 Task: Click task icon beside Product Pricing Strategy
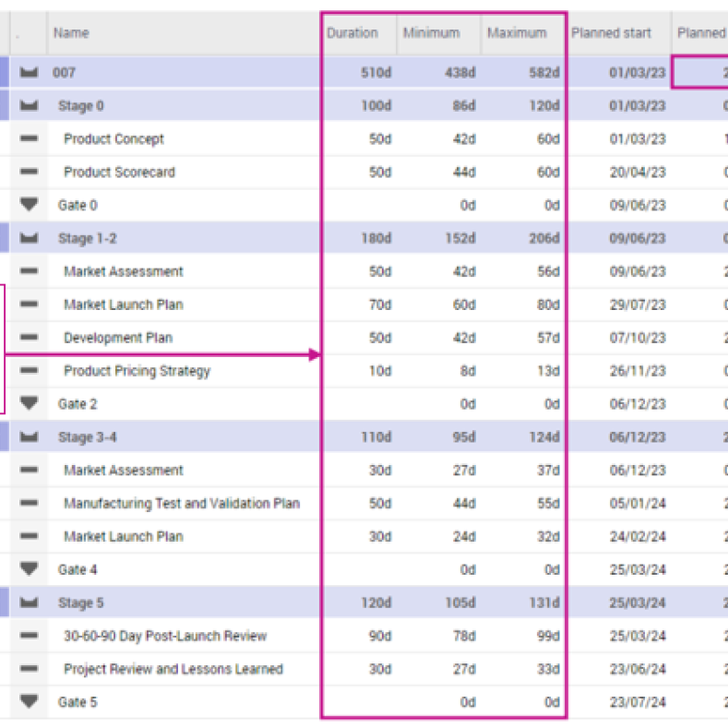tap(29, 371)
